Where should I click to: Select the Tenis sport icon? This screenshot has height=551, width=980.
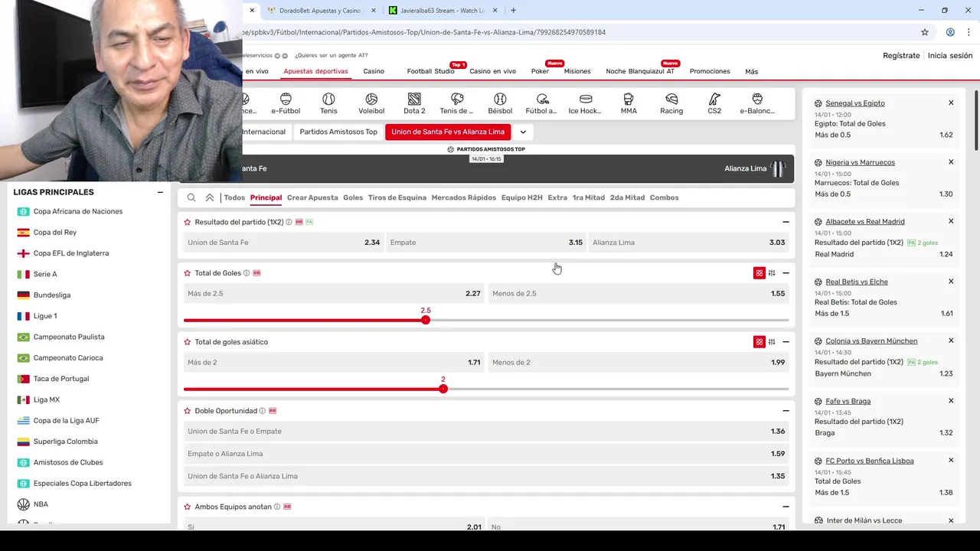328,103
